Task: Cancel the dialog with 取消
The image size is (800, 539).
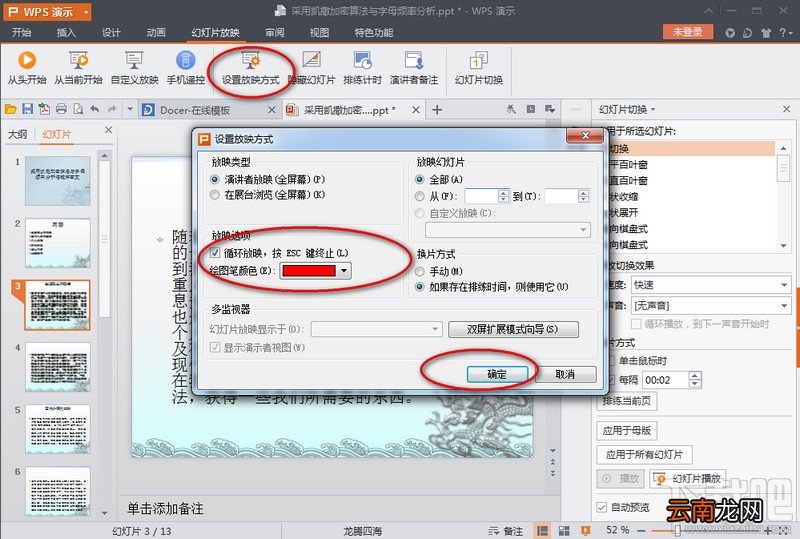Action: [x=565, y=374]
